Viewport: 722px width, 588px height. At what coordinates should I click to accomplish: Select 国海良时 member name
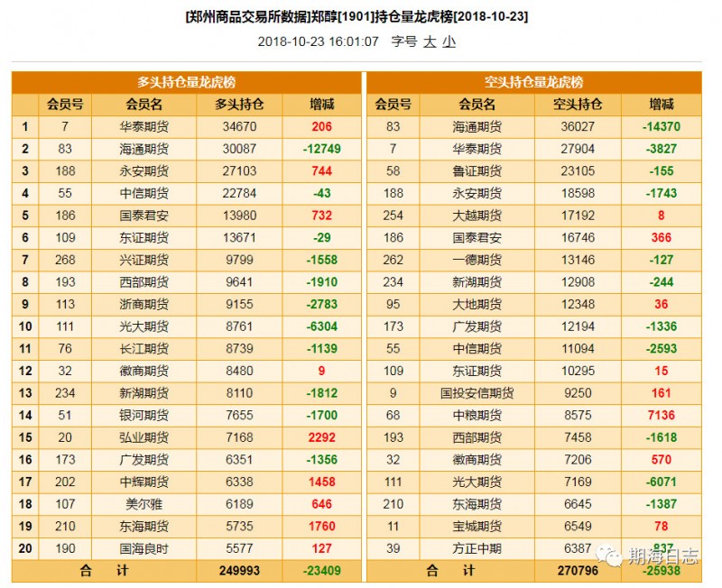coord(144,548)
